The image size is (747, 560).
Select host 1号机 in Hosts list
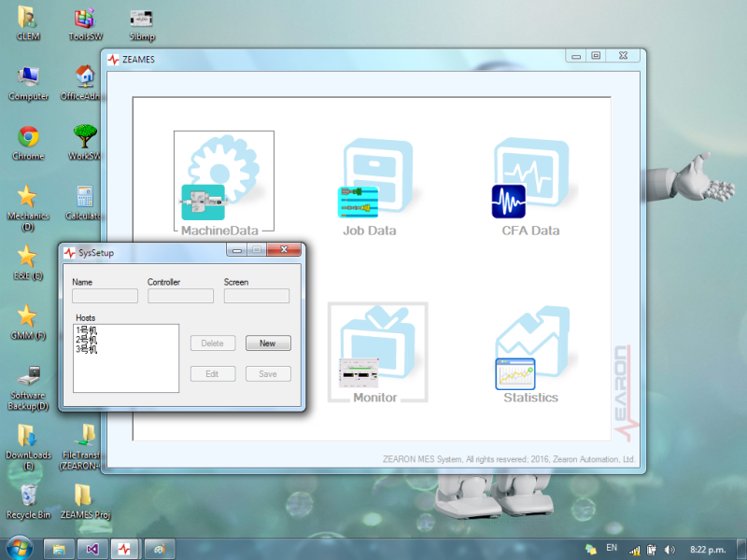[x=87, y=330]
